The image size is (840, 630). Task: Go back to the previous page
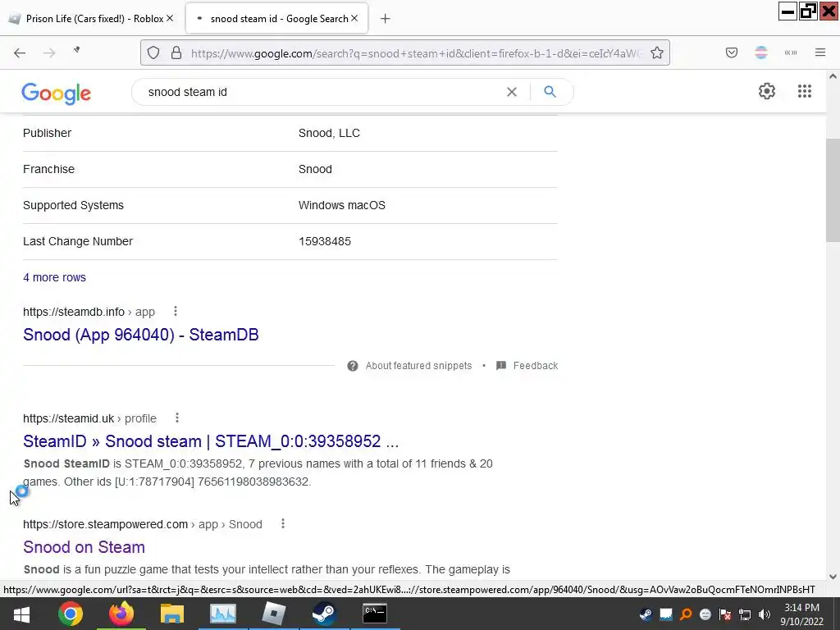(x=20, y=52)
